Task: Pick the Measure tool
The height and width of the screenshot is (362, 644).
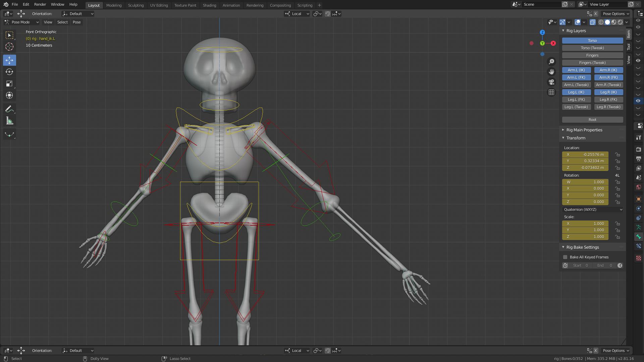Action: point(9,121)
